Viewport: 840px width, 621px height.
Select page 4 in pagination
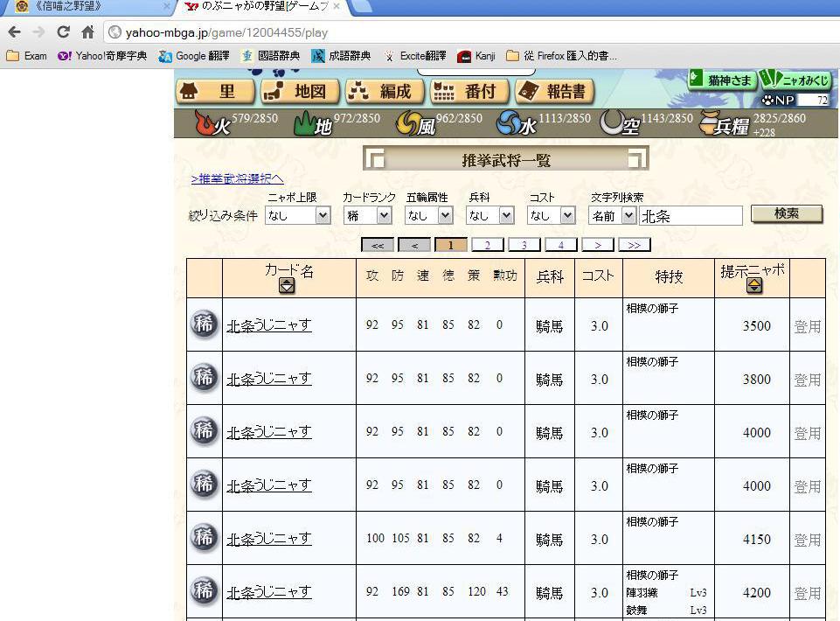[561, 245]
